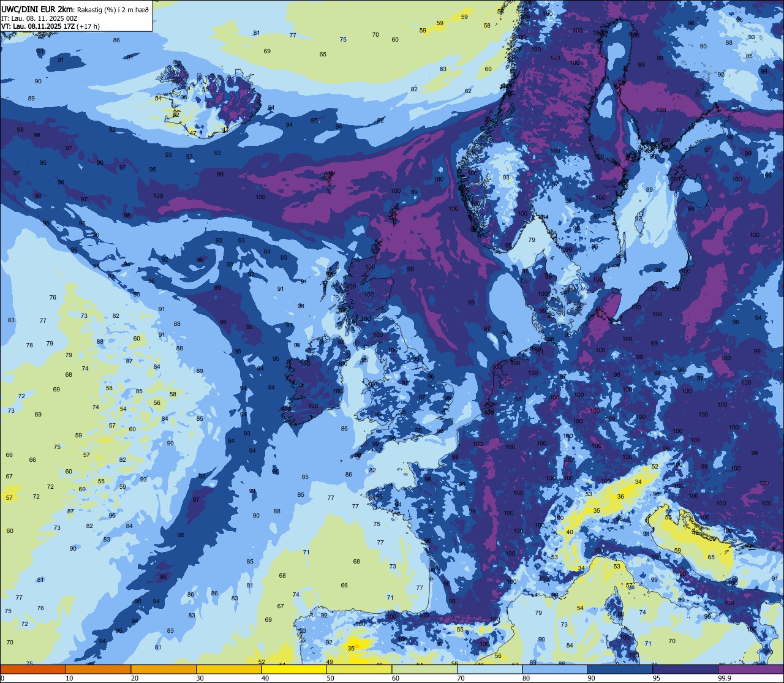
Task: Select the 80–90% light blue legend swatch
Action: (554, 669)
